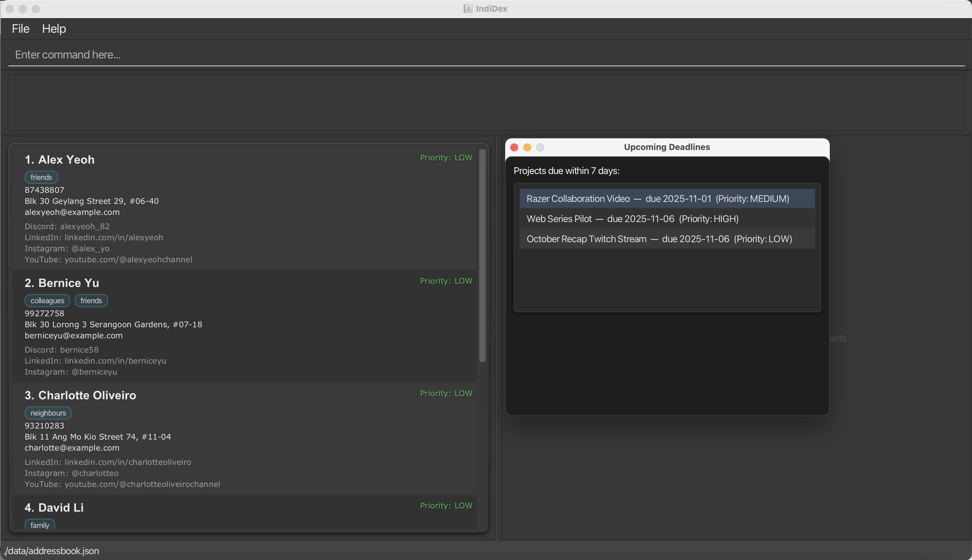Click 'Priority: LOW' on David Li card
Image resolution: width=972 pixels, height=560 pixels.
(446, 506)
